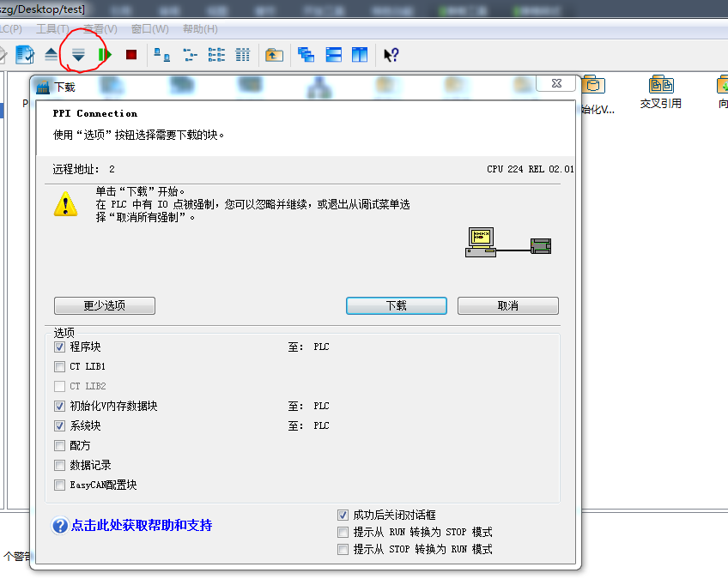Stop the PLC using the red STOP icon

click(130, 53)
